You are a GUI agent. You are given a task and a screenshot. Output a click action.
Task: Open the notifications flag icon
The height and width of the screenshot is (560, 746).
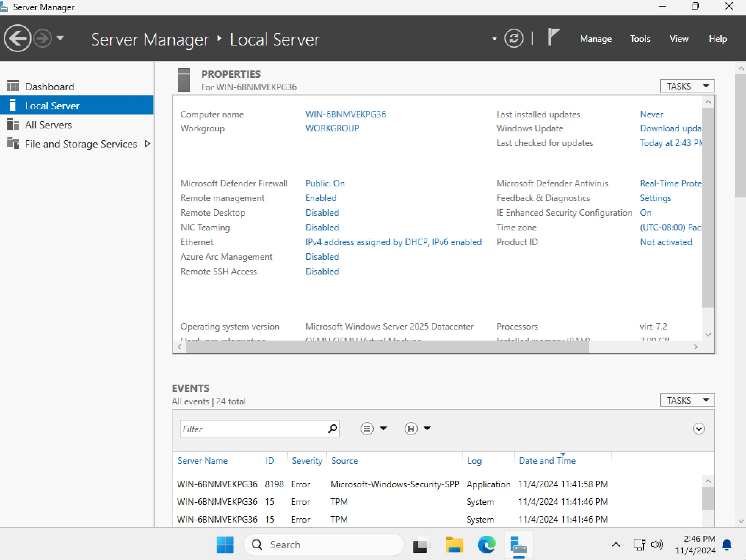tap(553, 37)
